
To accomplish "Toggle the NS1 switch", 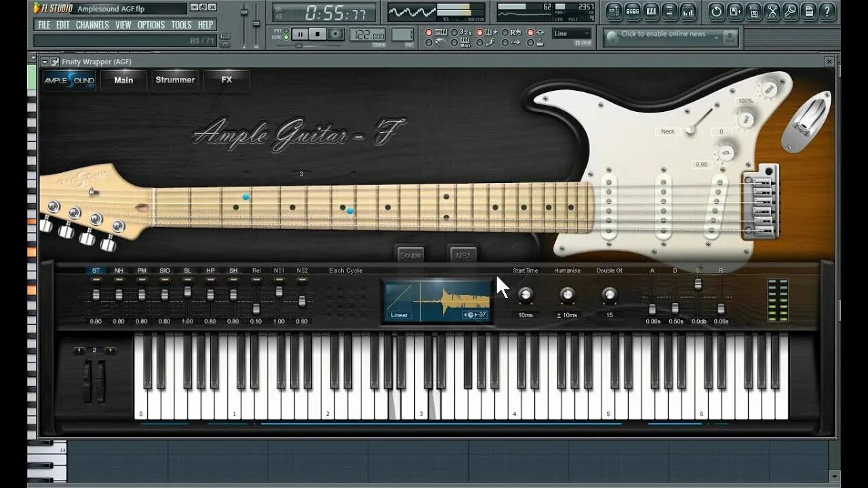I will pos(279,279).
